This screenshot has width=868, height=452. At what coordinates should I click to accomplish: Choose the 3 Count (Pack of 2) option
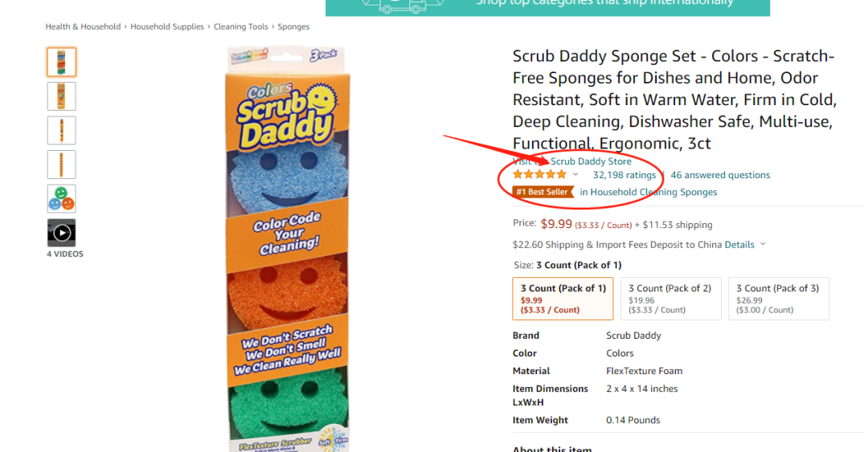point(671,299)
